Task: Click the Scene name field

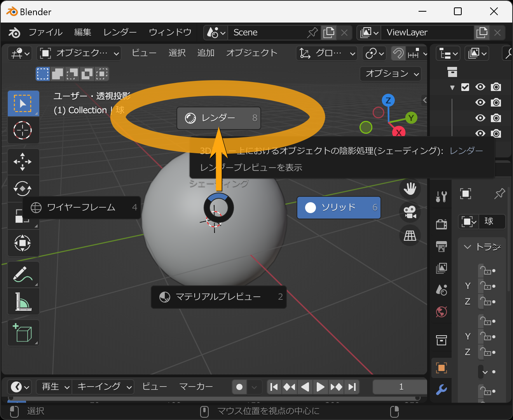Action: point(266,33)
